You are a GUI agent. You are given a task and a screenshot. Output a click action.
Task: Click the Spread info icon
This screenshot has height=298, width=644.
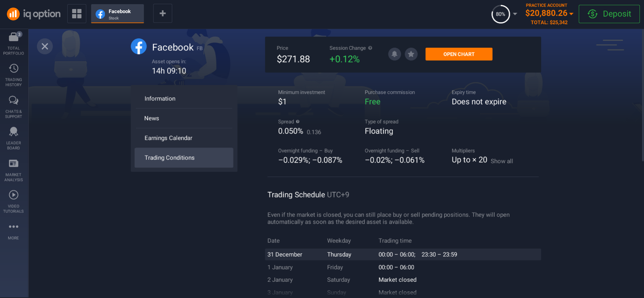[x=298, y=122]
